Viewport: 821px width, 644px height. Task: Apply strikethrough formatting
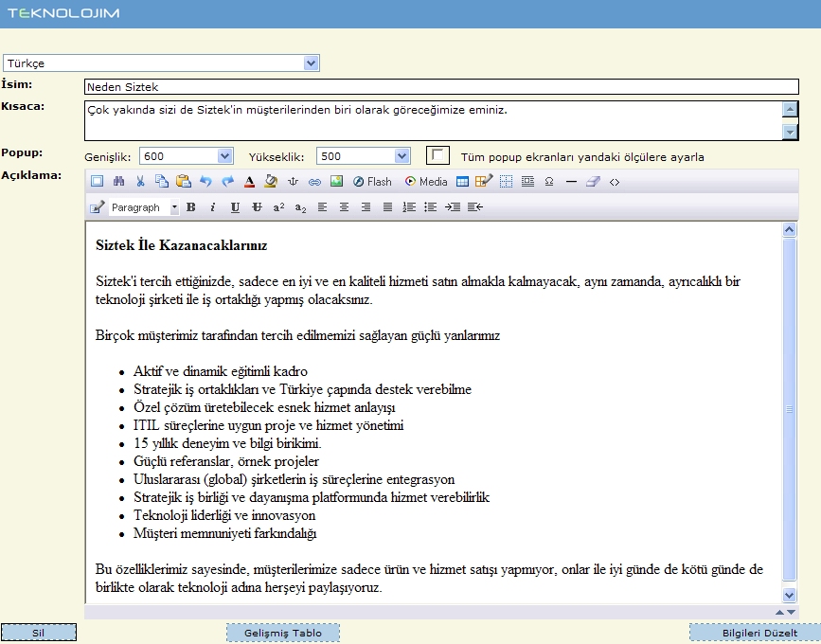pyautogui.click(x=257, y=207)
